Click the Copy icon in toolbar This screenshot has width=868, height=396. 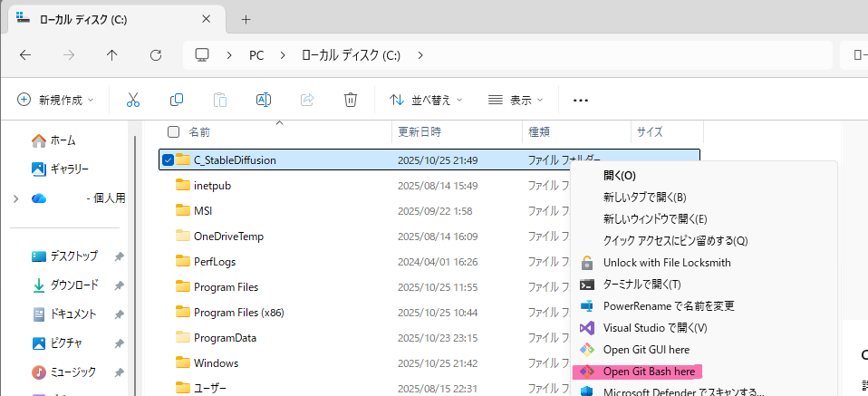coord(177,100)
